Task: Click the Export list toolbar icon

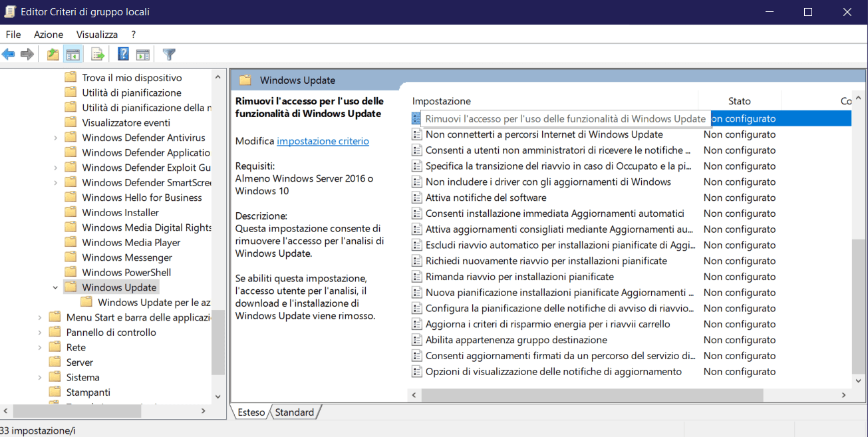Action: tap(98, 54)
